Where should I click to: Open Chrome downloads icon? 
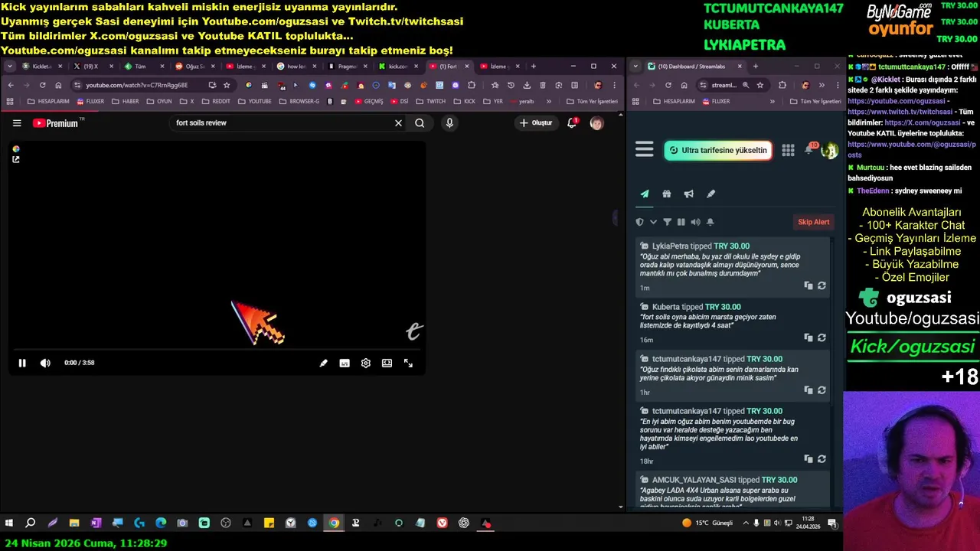[x=527, y=85]
